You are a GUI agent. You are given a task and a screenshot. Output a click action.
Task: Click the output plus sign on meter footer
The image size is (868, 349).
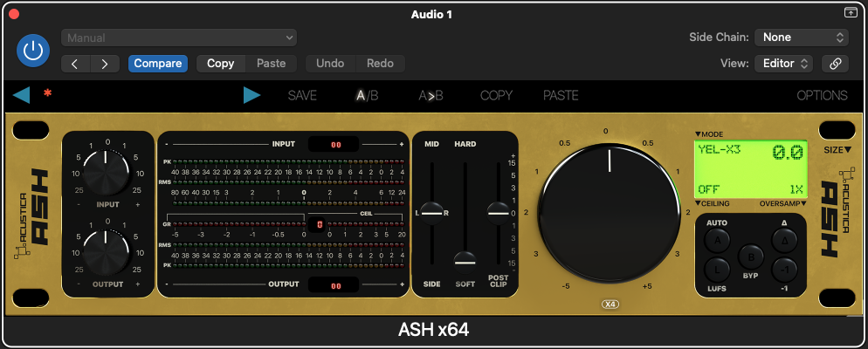point(402,284)
